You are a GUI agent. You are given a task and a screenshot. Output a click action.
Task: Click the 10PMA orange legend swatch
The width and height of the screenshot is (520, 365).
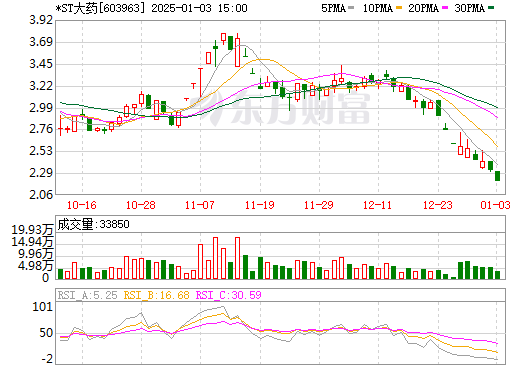click(x=399, y=8)
